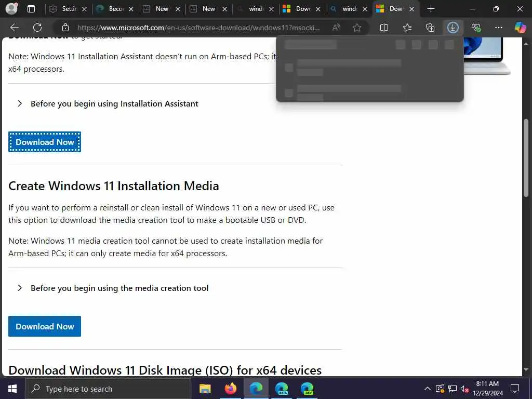
Task: Toggle split screen icon
Action: click(384, 28)
